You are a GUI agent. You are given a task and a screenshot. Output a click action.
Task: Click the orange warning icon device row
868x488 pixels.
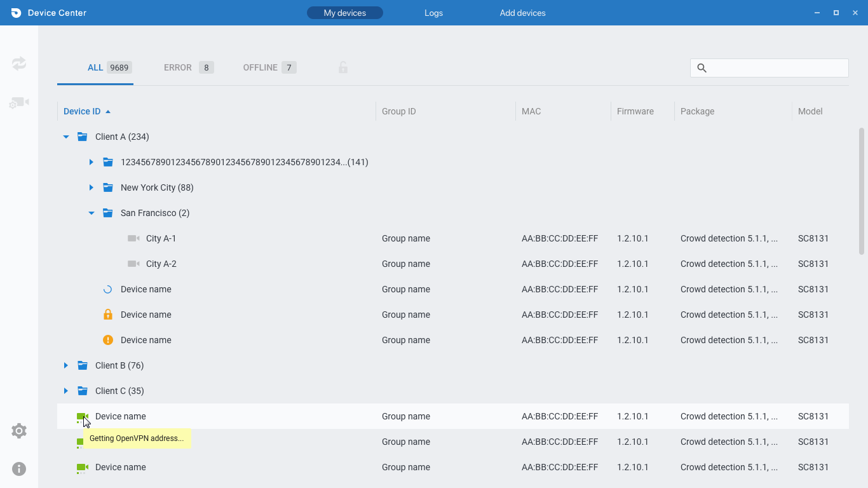108,340
